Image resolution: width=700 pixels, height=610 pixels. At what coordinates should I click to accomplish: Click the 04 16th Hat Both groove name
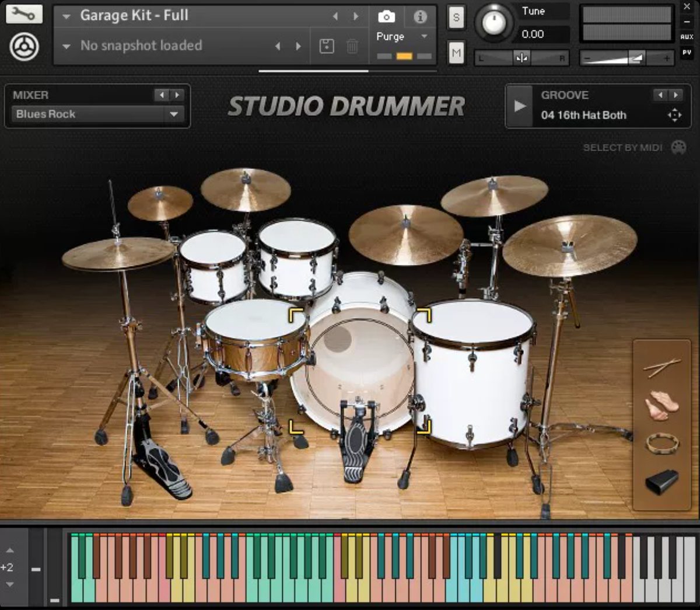[583, 115]
